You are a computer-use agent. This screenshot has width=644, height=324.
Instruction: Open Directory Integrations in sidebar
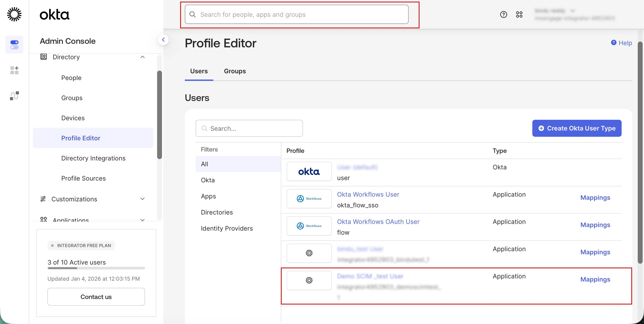click(93, 158)
